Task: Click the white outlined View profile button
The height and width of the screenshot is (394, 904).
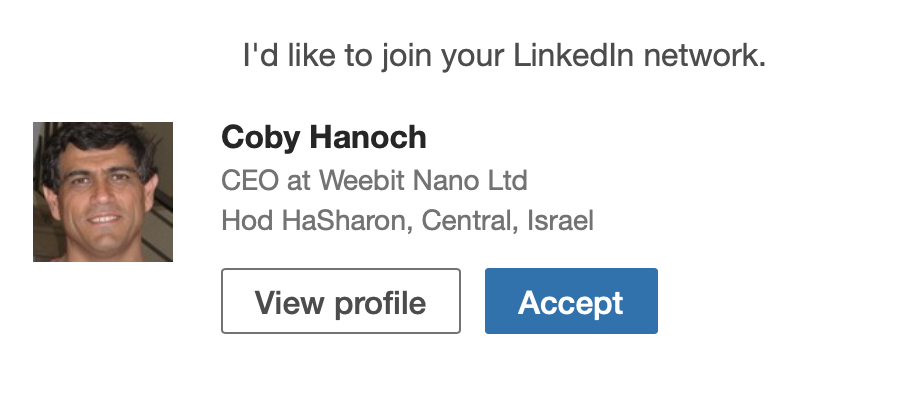Action: pos(341,301)
